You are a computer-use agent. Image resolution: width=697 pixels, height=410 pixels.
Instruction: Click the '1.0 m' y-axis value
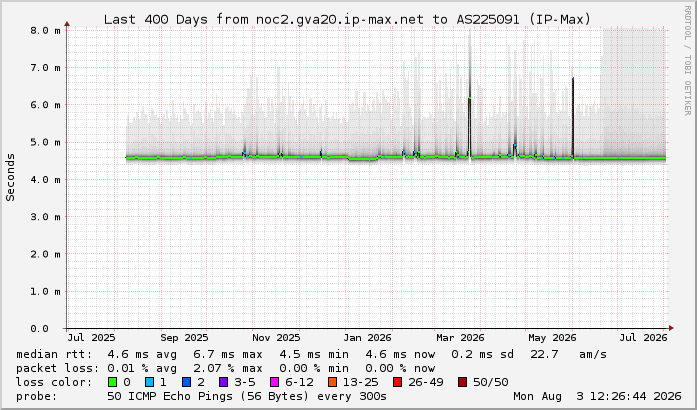click(x=45, y=291)
